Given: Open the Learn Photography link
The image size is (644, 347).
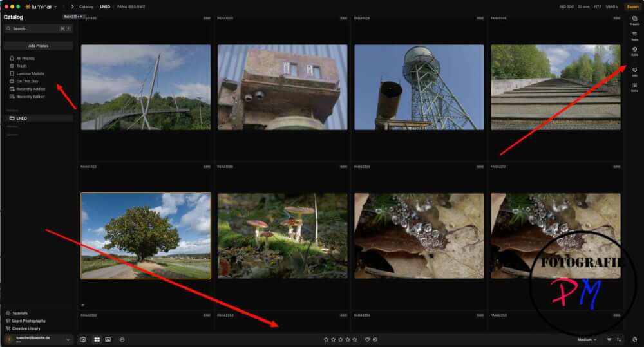Looking at the screenshot, I should [28, 321].
